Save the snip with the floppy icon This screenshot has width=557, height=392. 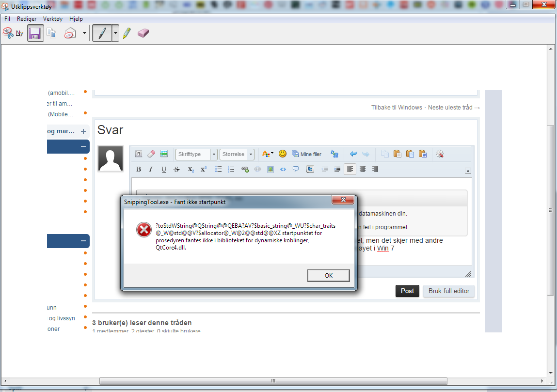point(35,33)
